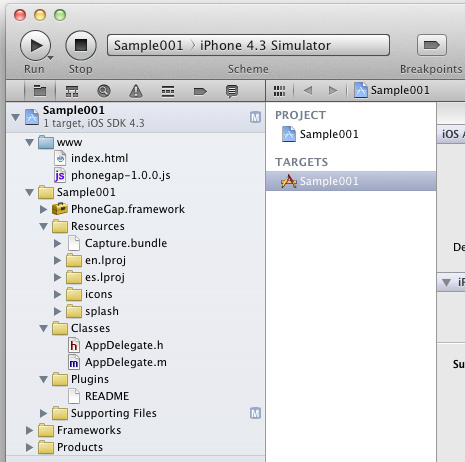Expand Capture.bundle
This screenshot has width=465, height=462.
tap(57, 243)
